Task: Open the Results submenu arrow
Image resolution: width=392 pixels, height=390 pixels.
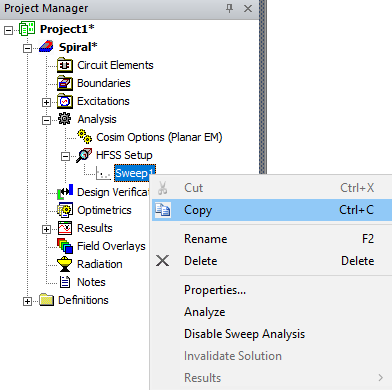Action: tap(381, 378)
